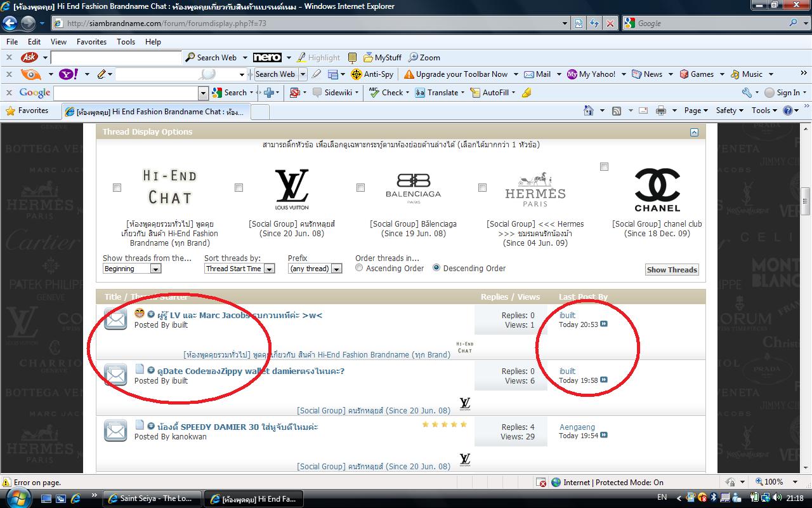Check the Hi-End Chat checkbox

117,187
